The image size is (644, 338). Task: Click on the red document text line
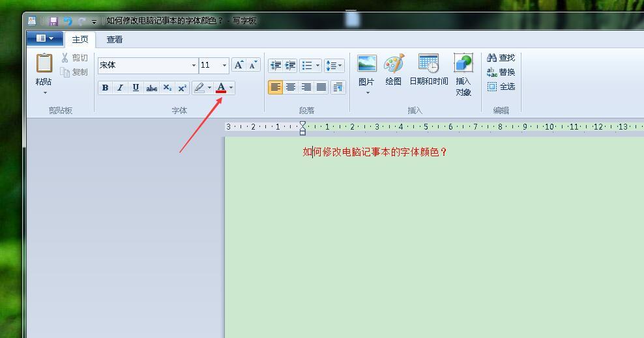(375, 152)
